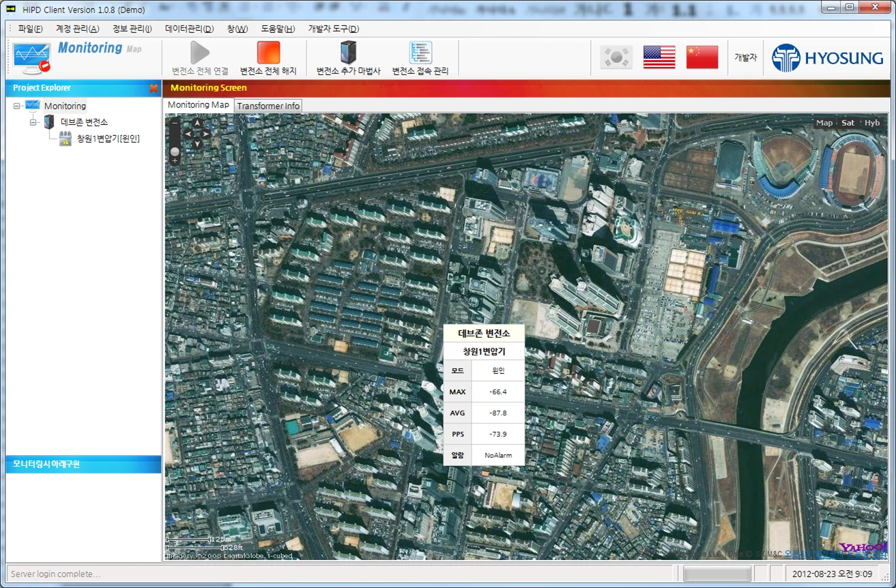Click the Monitoring root node icon
This screenshot has width=896, height=588.
[32, 106]
